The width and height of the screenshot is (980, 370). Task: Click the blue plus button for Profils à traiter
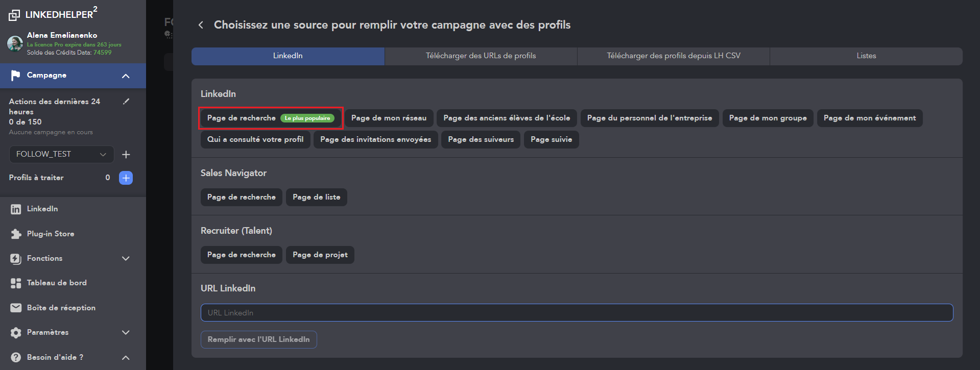[x=126, y=178]
